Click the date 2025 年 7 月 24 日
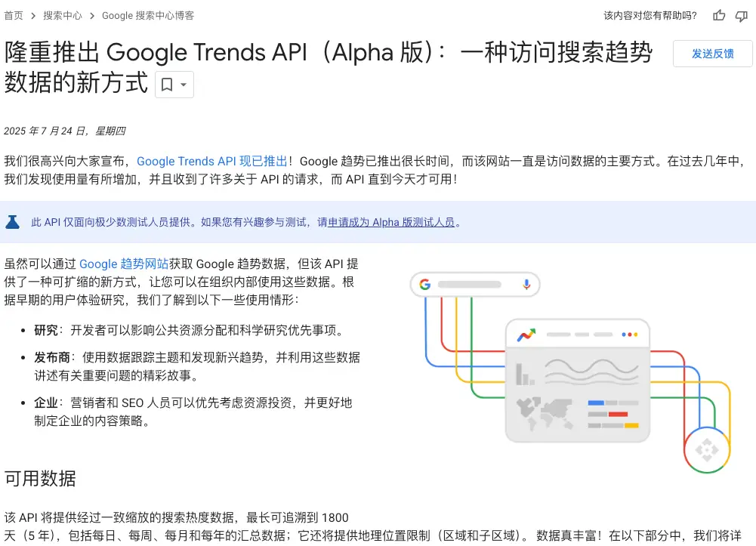Image resolution: width=756 pixels, height=546 pixels. point(65,131)
